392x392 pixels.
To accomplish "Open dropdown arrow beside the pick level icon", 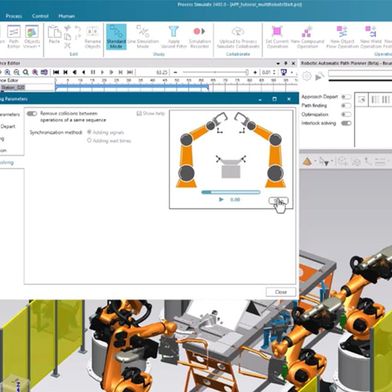I will coord(332,162).
